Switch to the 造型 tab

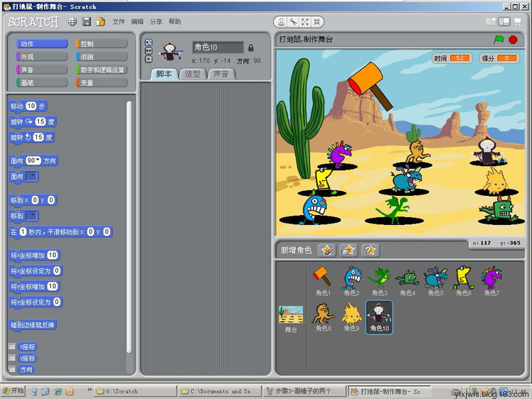point(193,74)
